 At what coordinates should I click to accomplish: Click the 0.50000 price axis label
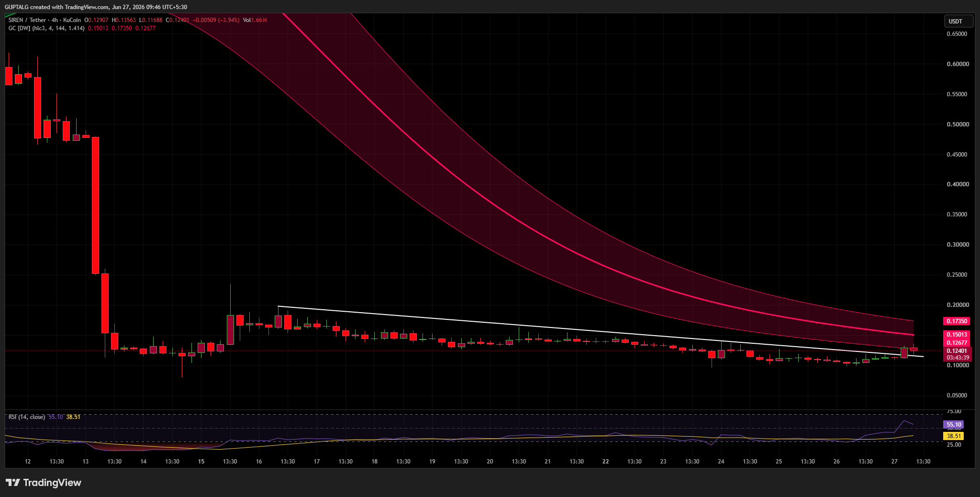pos(958,124)
